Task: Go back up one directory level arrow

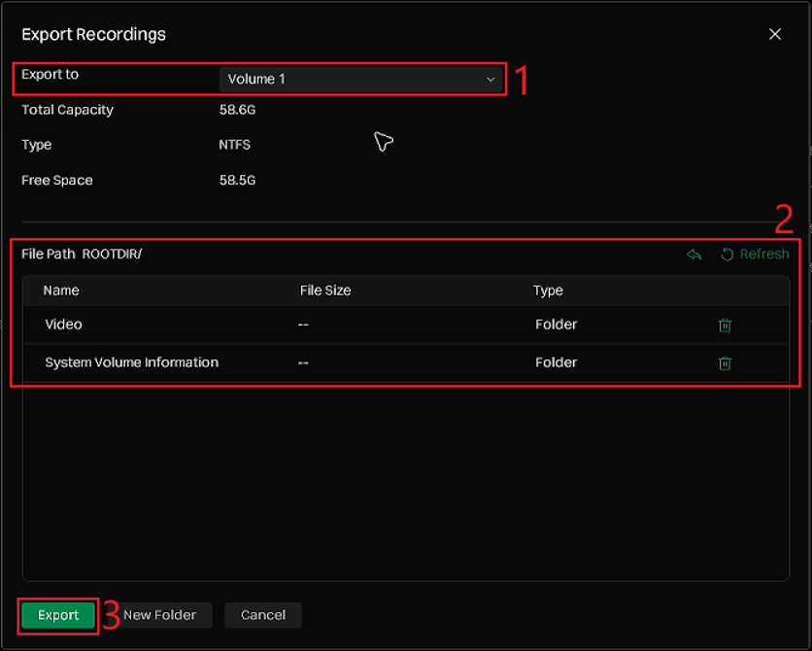Action: pos(694,255)
